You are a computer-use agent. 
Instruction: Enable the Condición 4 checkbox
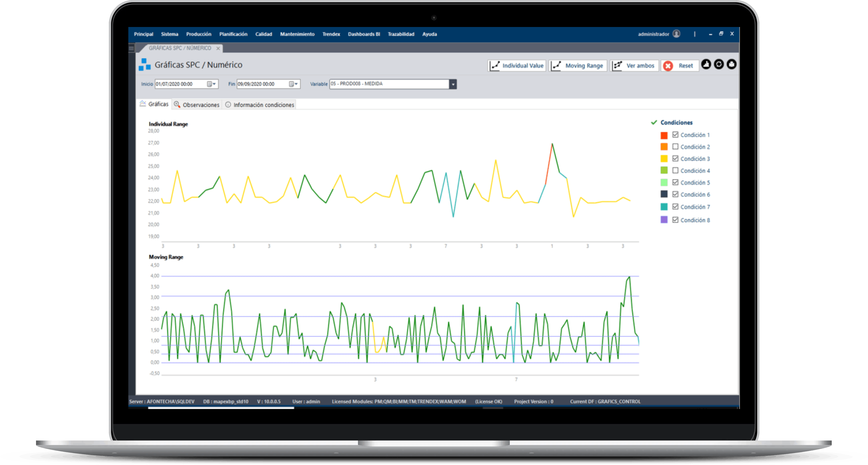[675, 170]
